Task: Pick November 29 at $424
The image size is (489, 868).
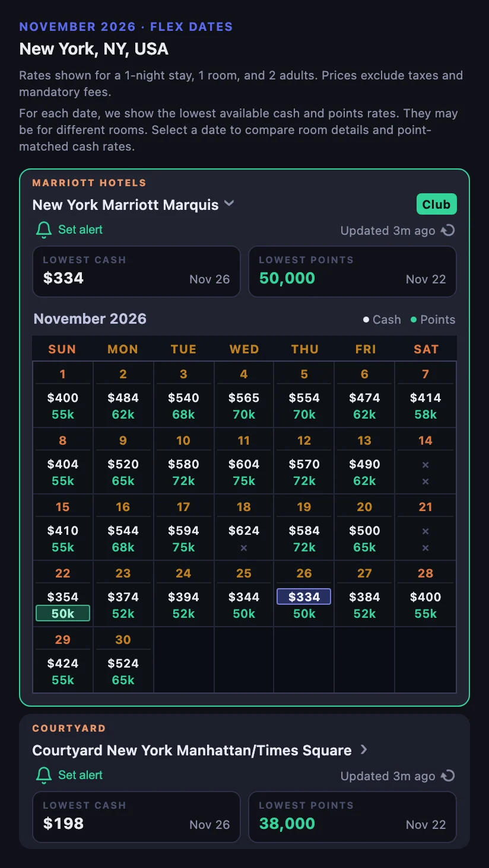Action: point(63,660)
